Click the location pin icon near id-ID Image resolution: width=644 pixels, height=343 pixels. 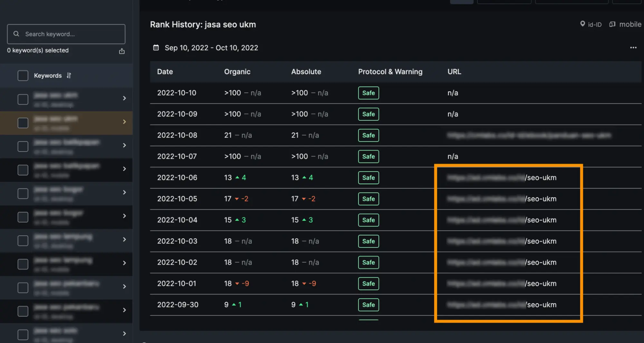[582, 24]
